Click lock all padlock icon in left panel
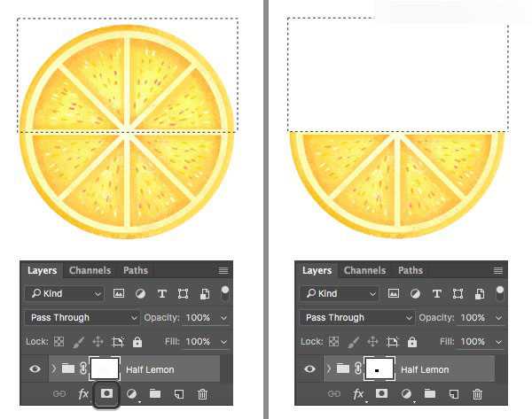This screenshot has height=419, width=532. click(x=137, y=342)
